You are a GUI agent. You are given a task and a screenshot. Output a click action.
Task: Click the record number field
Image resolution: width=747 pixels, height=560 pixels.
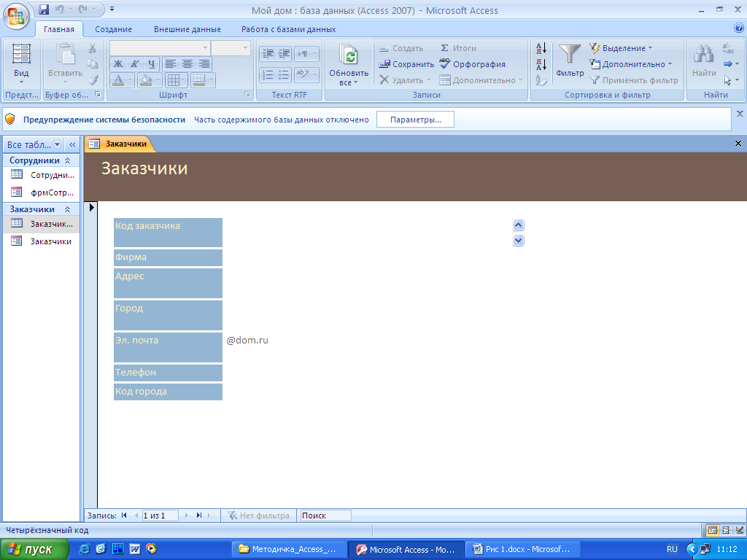(160, 516)
